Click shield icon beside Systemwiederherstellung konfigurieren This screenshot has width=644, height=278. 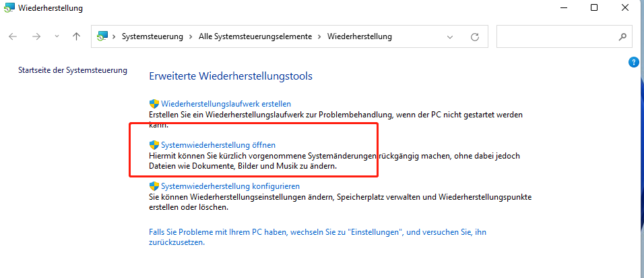154,186
